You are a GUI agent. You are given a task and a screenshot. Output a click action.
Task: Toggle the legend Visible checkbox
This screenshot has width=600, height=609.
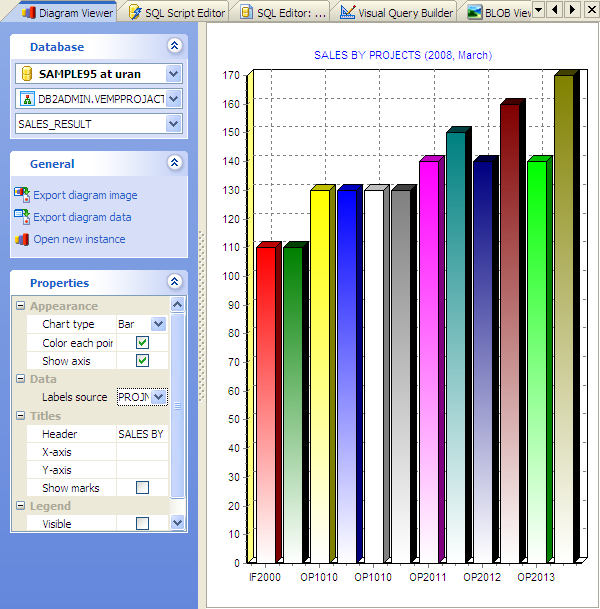pyautogui.click(x=142, y=523)
